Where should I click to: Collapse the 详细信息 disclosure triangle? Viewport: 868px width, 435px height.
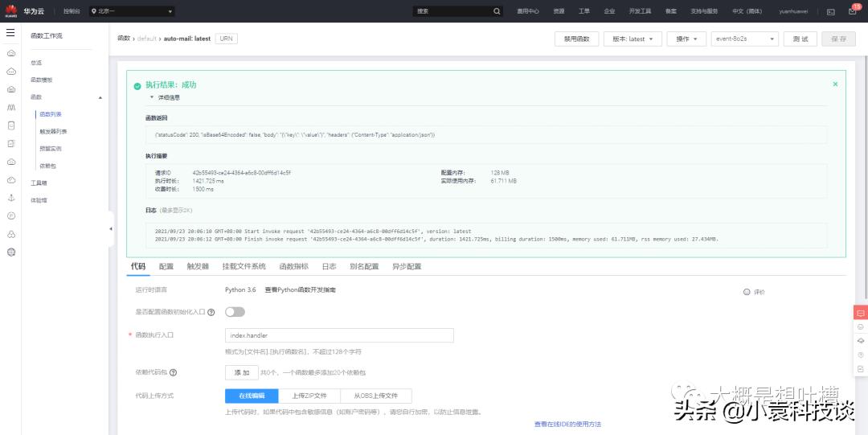tap(152, 97)
